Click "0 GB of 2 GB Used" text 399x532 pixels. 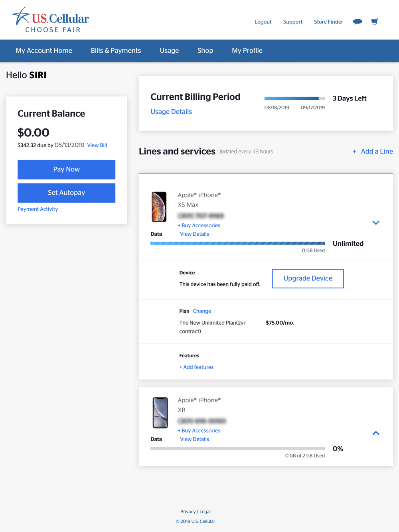tap(305, 455)
